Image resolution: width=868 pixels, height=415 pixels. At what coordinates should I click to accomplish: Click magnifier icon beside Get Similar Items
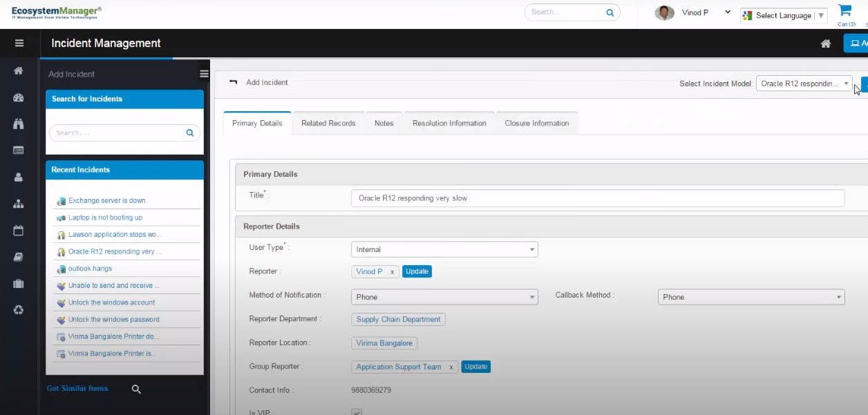pos(136,389)
